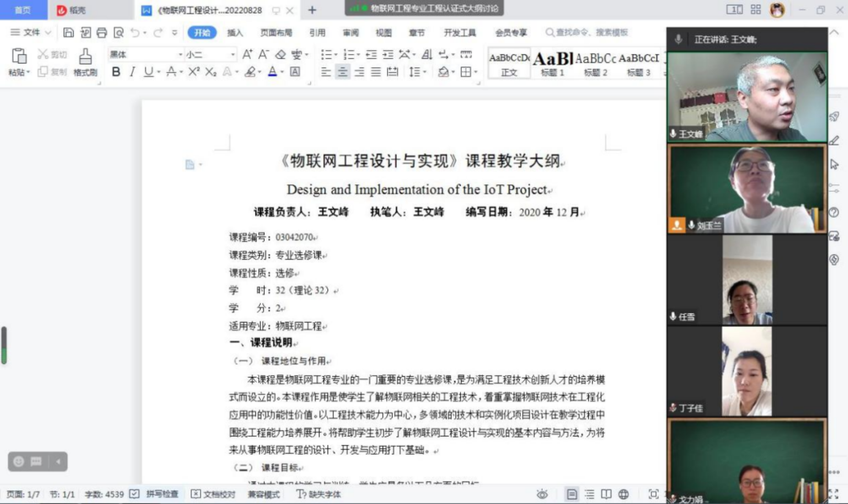The width and height of the screenshot is (848, 504).
Task: Toggle the spell check (拼写检查) checkbox
Action: [135, 494]
